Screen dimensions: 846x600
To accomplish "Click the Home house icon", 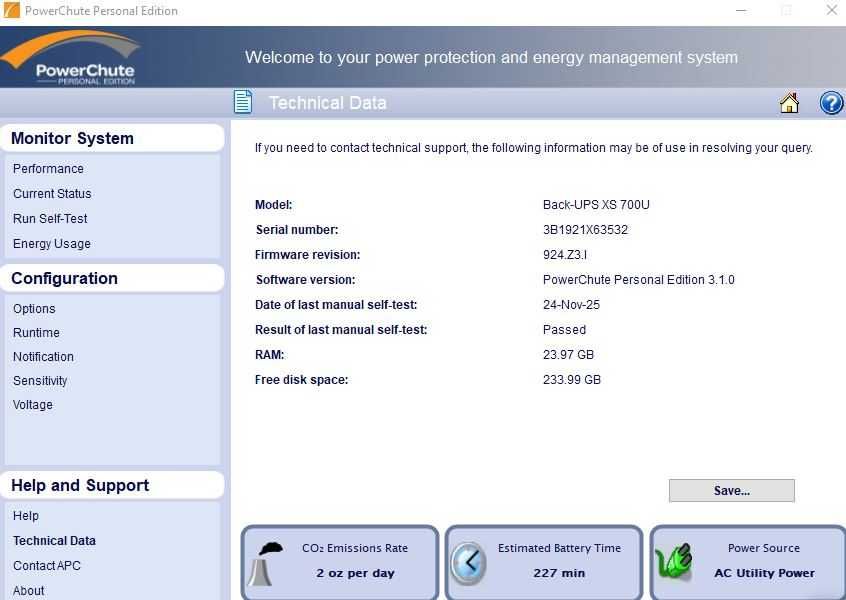I will pyautogui.click(x=789, y=103).
